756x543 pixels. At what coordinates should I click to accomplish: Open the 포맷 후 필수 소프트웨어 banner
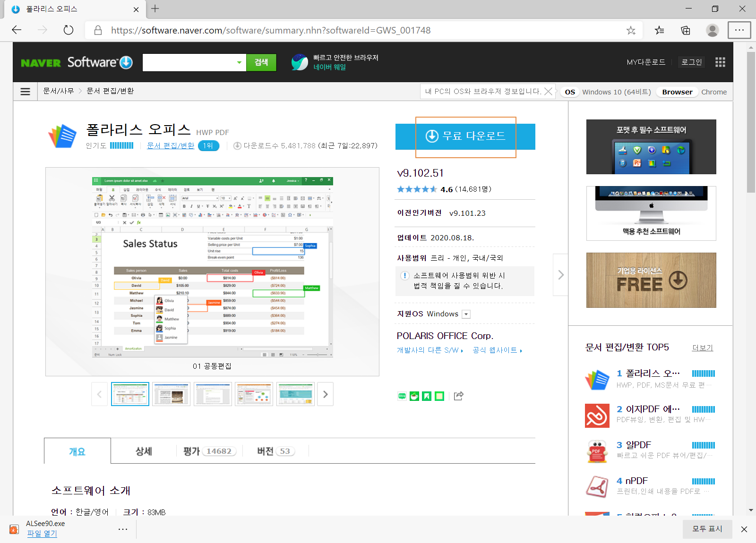(x=651, y=147)
